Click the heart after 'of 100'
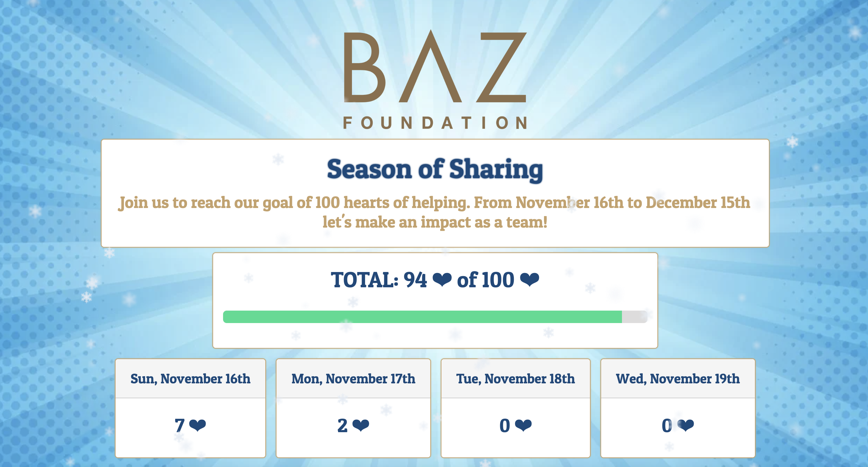 pos(529,280)
